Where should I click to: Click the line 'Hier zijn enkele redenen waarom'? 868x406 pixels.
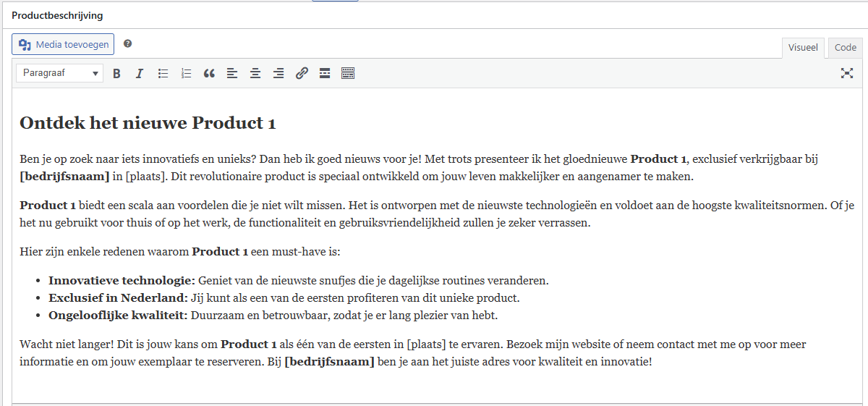[179, 252]
